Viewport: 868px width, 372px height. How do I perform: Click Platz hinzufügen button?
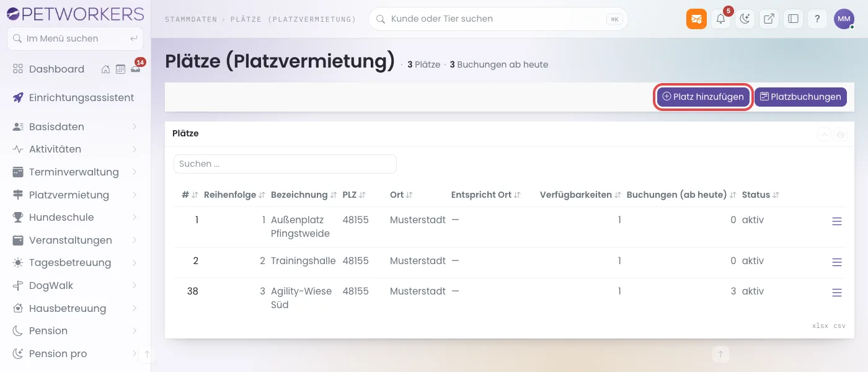click(703, 97)
